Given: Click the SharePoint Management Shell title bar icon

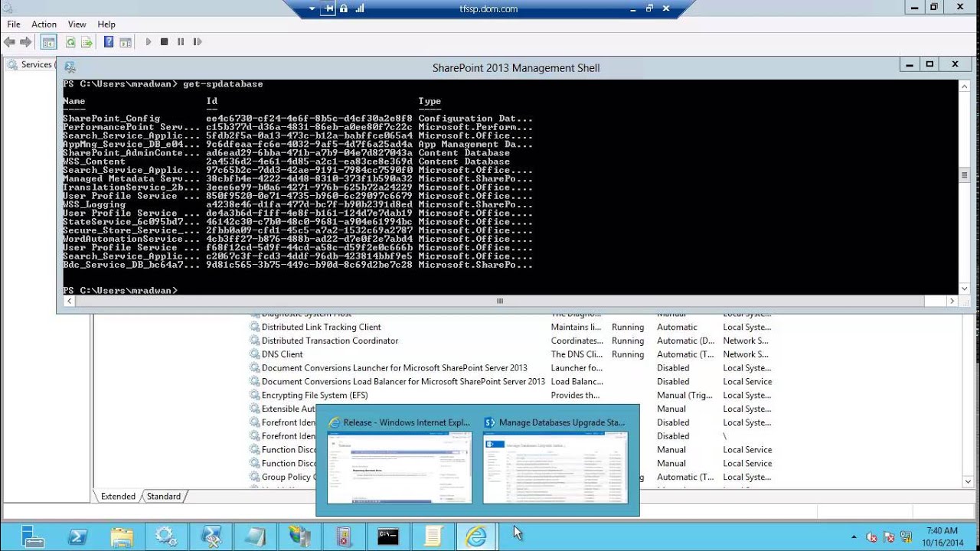Looking at the screenshot, I should [x=70, y=67].
